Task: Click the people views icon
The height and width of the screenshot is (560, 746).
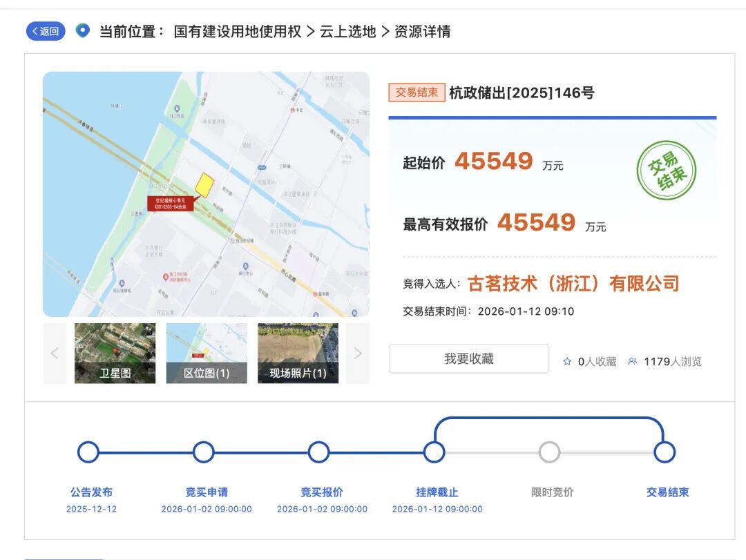Action: pos(632,362)
